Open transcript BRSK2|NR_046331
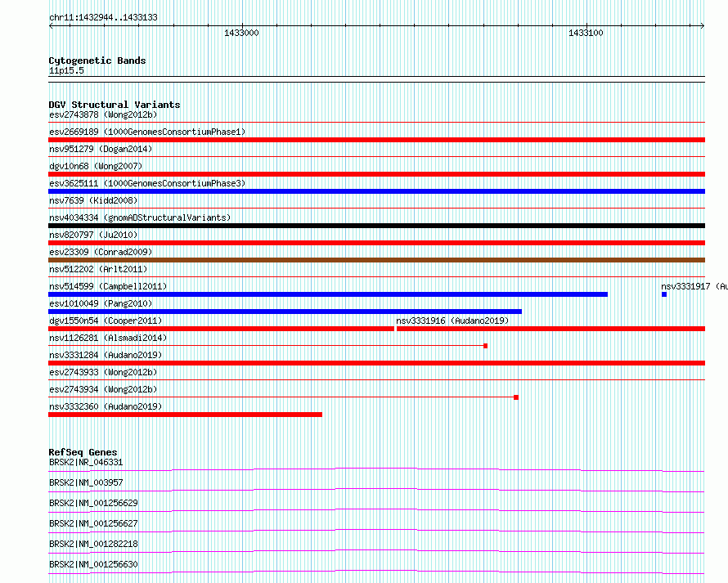 (86, 462)
